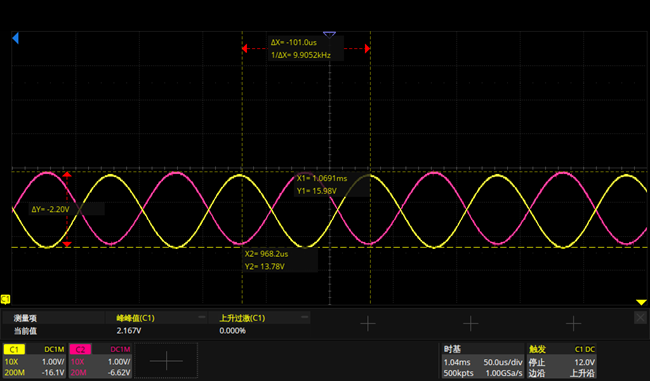
Task: Click the yellow trigger level arrow at bottom-right
Action: click(x=641, y=302)
